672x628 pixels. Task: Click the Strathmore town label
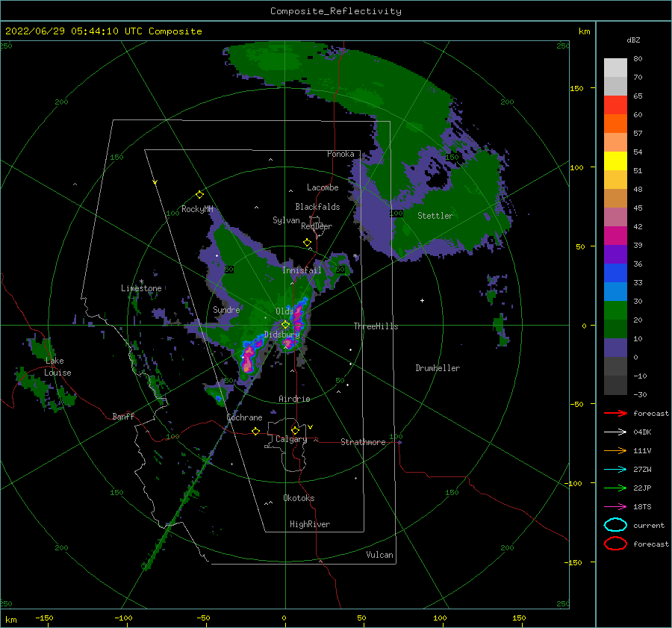click(x=363, y=442)
